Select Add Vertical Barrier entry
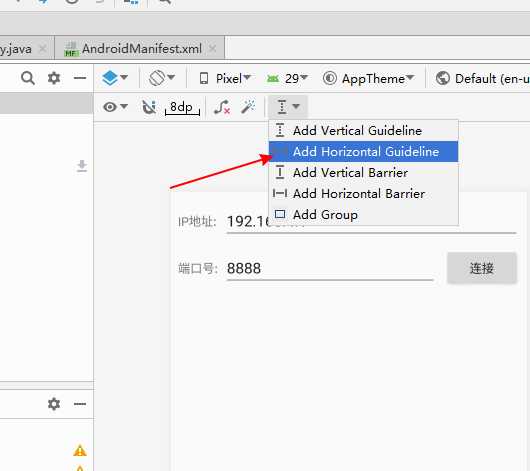The image size is (530, 471). click(363, 172)
